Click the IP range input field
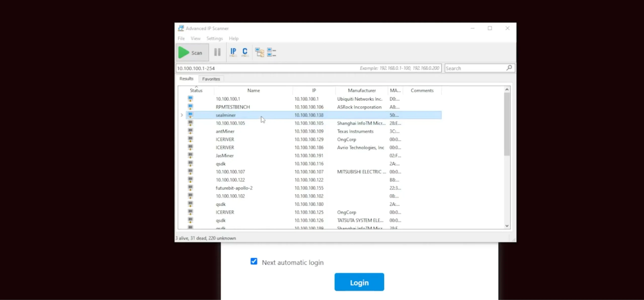Image resolution: width=644 pixels, height=300 pixels. coord(252,68)
